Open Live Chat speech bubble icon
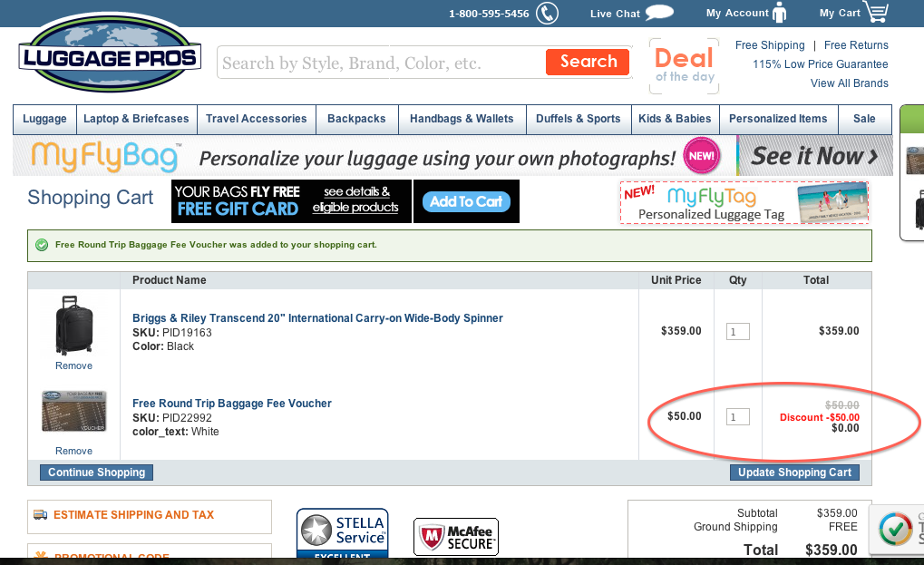Screen dimensions: 924x565 pos(659,13)
